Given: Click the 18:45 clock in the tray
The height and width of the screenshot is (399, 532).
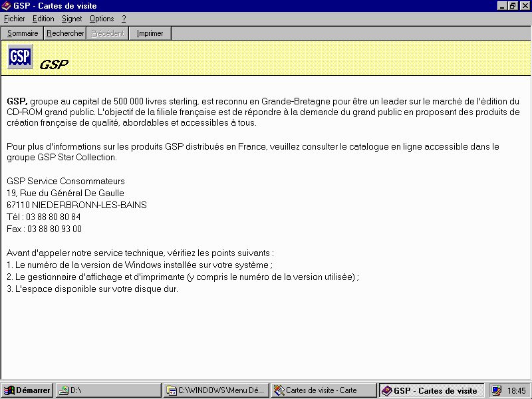Looking at the screenshot, I should tap(517, 391).
